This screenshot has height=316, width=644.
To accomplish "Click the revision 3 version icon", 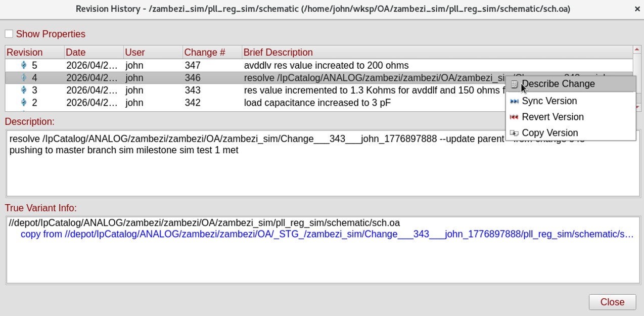I will [x=23, y=90].
